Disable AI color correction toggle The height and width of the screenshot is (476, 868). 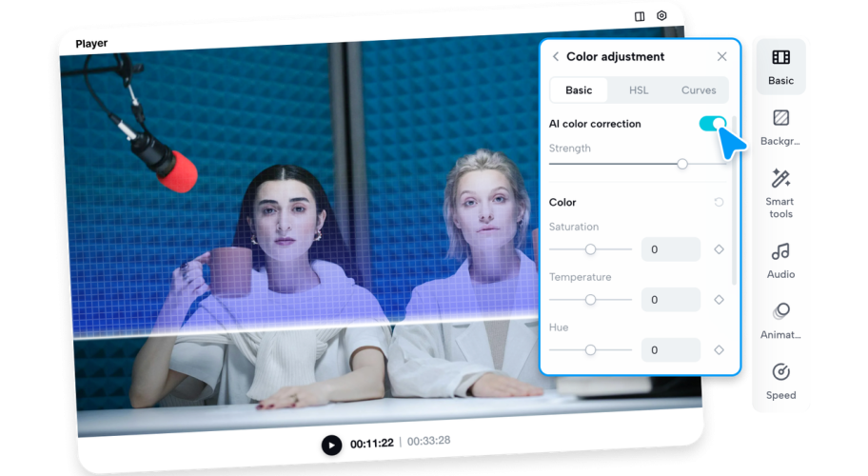[x=713, y=124]
